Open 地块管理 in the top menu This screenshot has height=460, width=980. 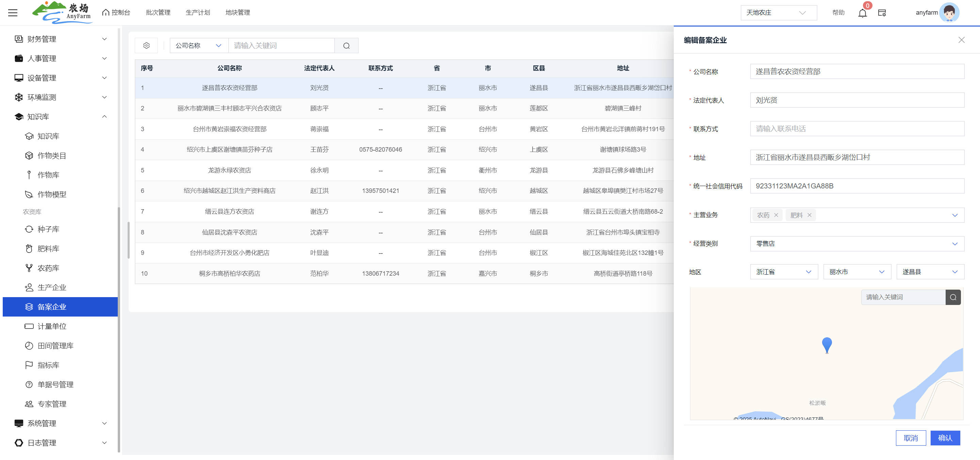pos(238,13)
